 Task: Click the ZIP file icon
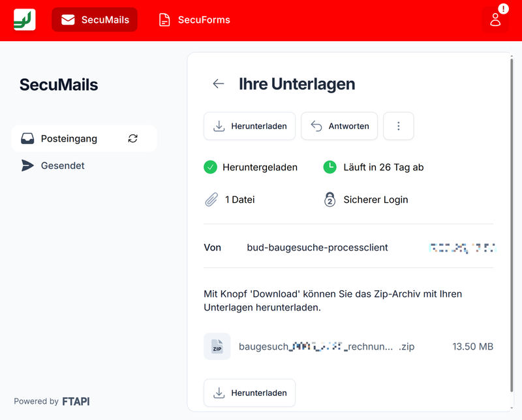click(x=217, y=346)
